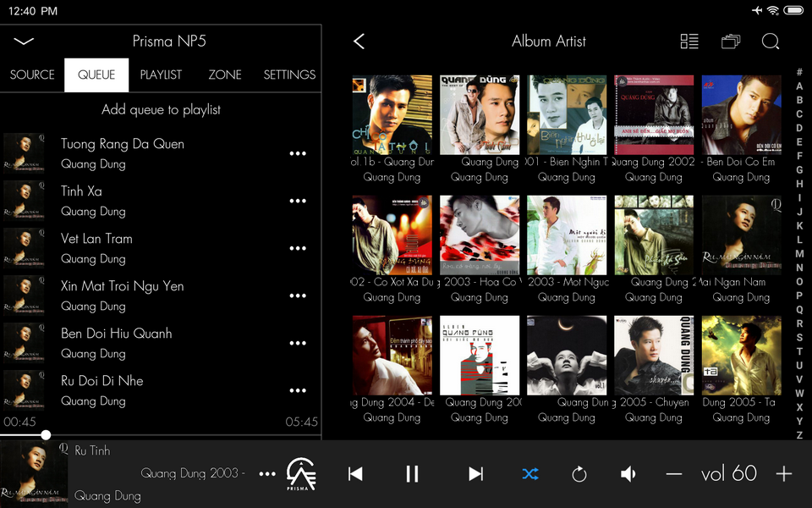The height and width of the screenshot is (508, 812).
Task: Open album Mai Ngan Nam
Action: [741, 235]
